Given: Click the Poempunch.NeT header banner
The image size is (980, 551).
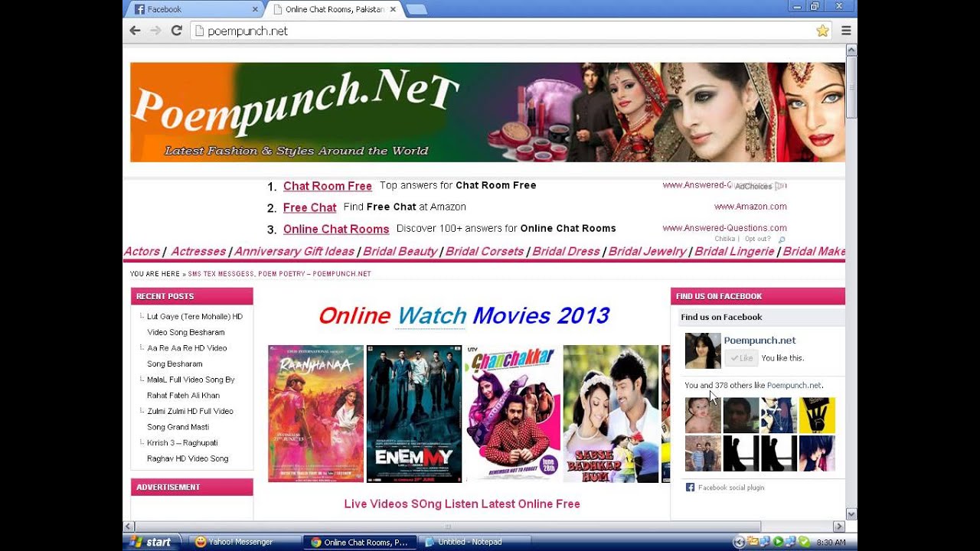Looking at the screenshot, I should point(488,112).
